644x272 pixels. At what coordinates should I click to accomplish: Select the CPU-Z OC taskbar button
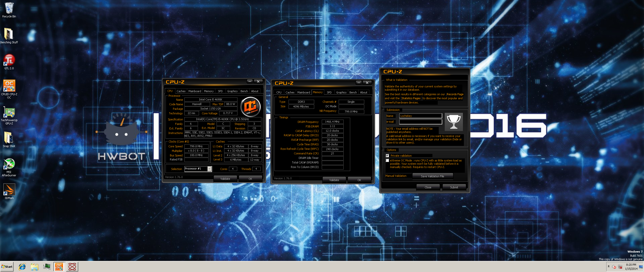(59, 267)
